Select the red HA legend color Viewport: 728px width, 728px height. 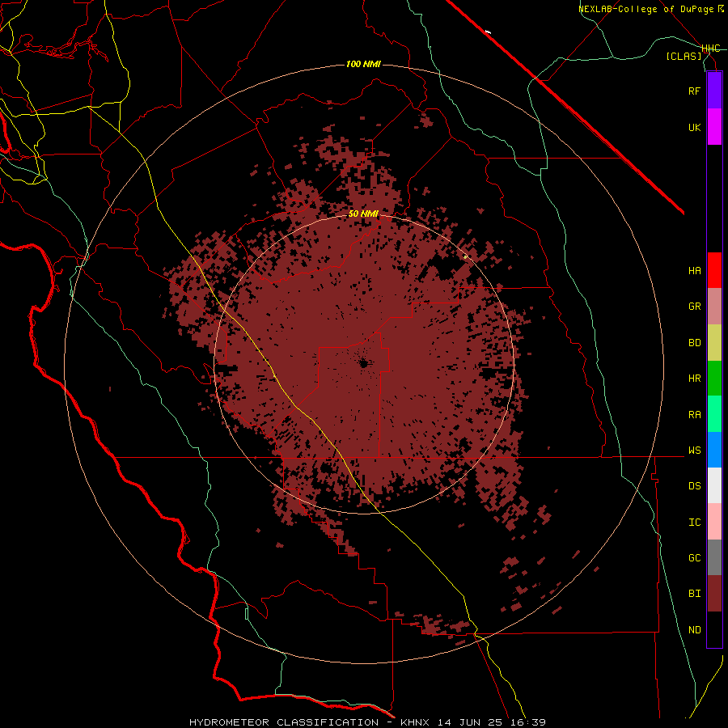click(x=714, y=270)
